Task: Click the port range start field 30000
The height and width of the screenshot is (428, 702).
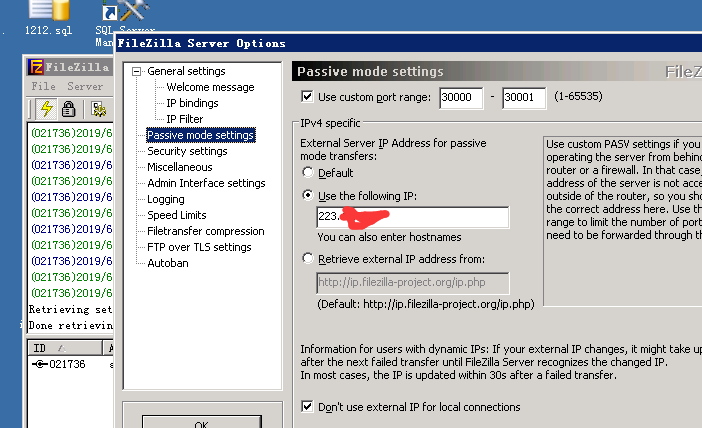Action: [461, 98]
